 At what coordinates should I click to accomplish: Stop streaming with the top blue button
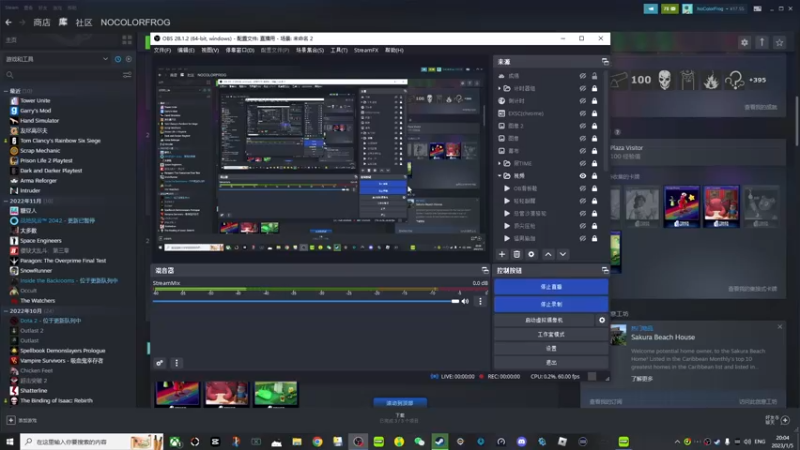(551, 287)
